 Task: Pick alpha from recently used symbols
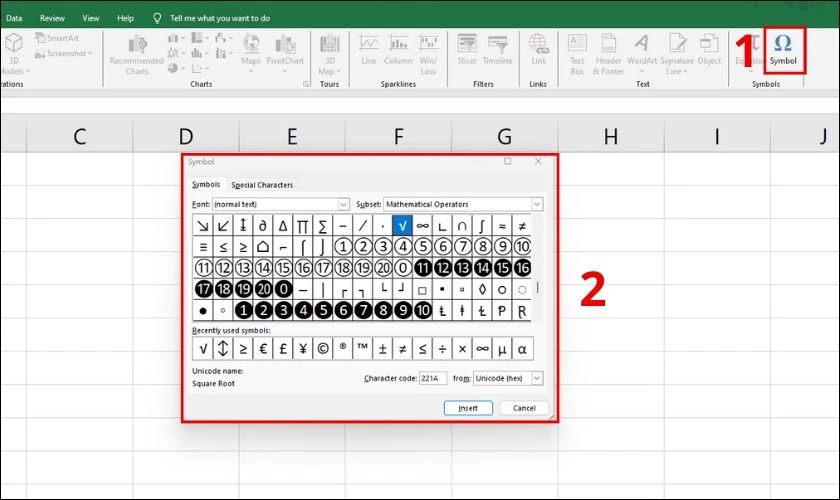coord(522,349)
